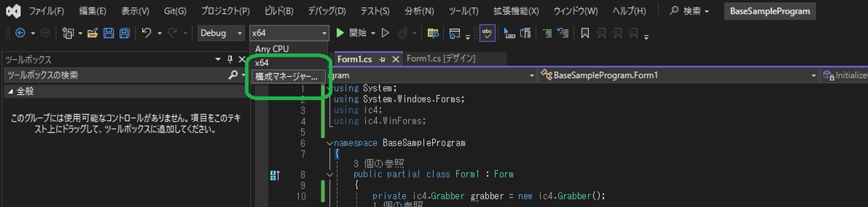Click the document outline arrow icon
Screen dimensions: 868x207
pos(525,33)
